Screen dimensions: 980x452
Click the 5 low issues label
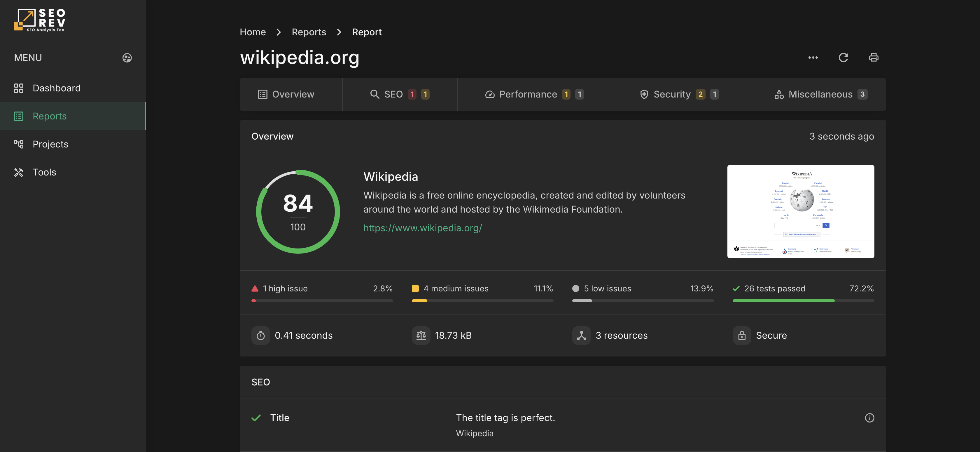point(608,289)
